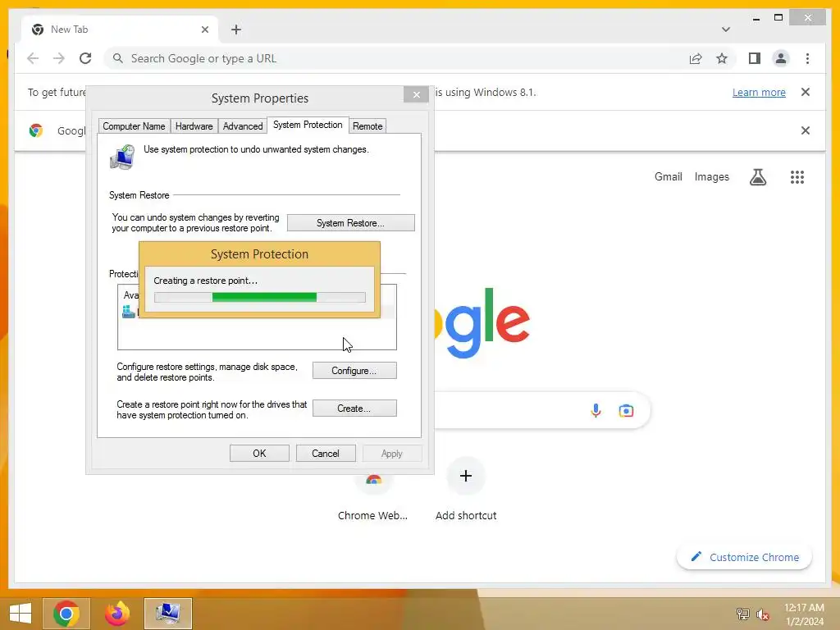The height and width of the screenshot is (630, 840).
Task: Open Chrome Web Store shortcut
Action: 373,498
